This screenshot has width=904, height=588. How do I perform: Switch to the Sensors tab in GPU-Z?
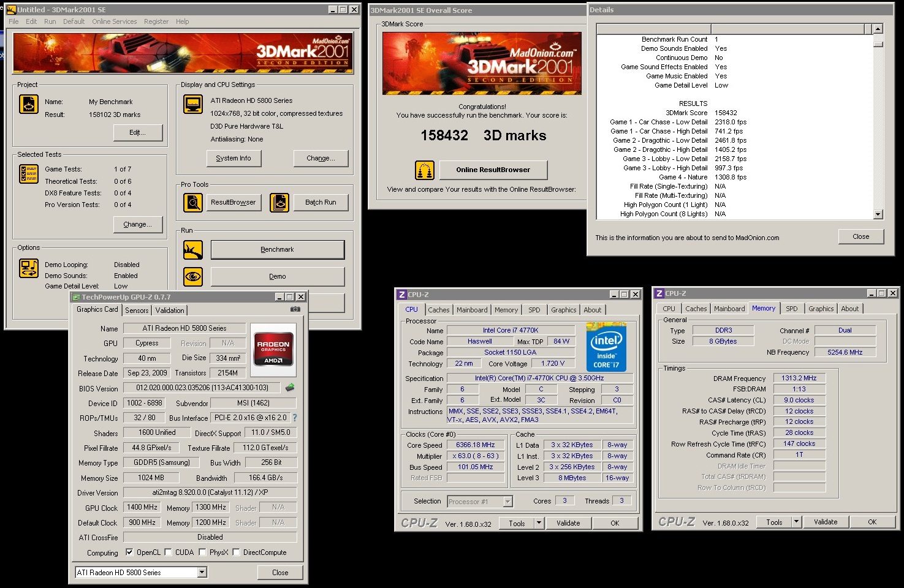coord(137,311)
